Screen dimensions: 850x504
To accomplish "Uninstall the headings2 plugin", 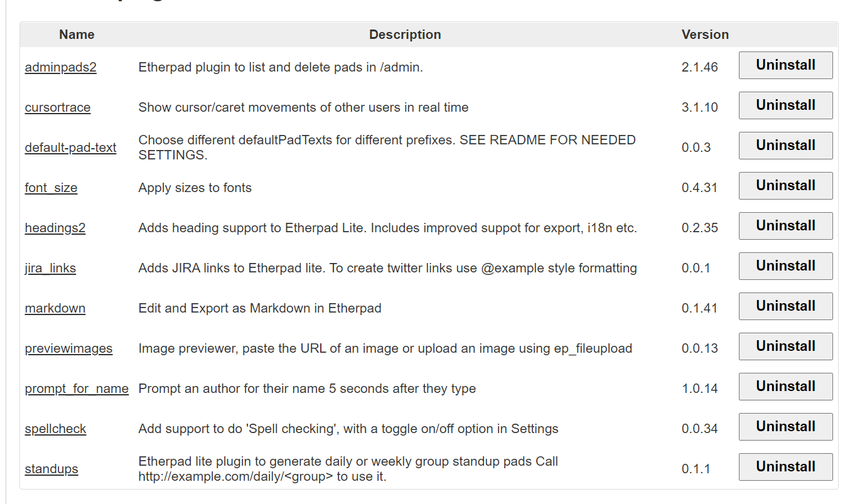I will 785,225.
